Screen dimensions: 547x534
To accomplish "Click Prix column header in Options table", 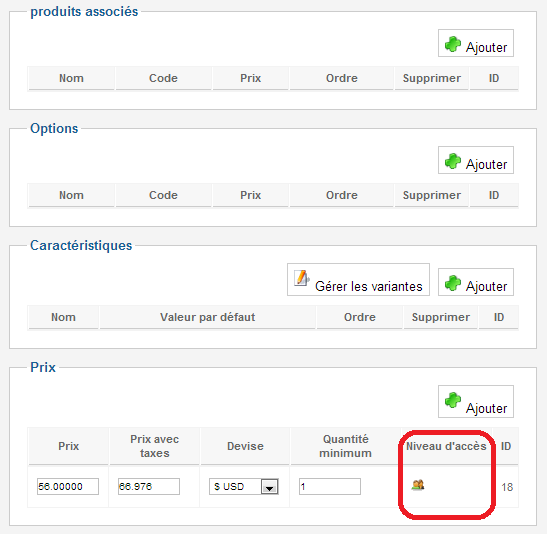I will (x=250, y=195).
